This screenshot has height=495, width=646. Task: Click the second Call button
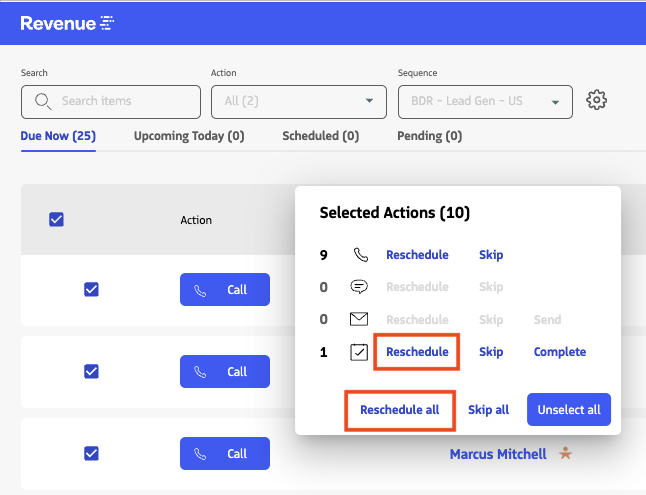click(225, 371)
